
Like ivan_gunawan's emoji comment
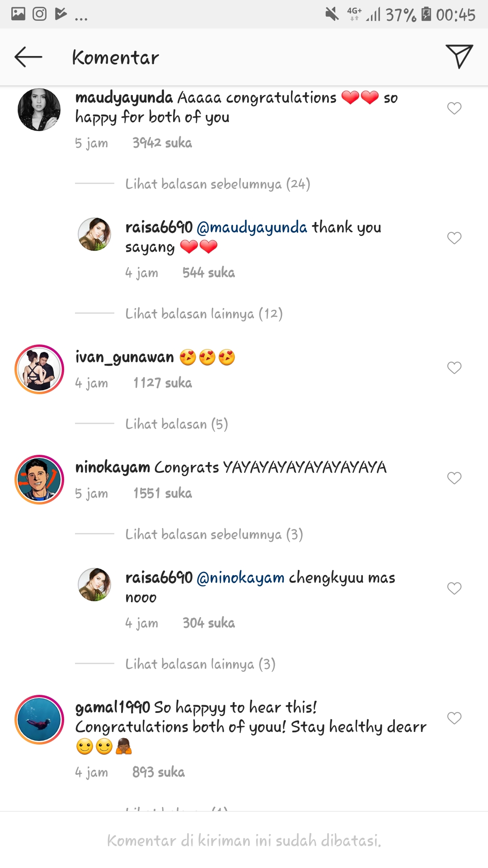click(x=454, y=368)
